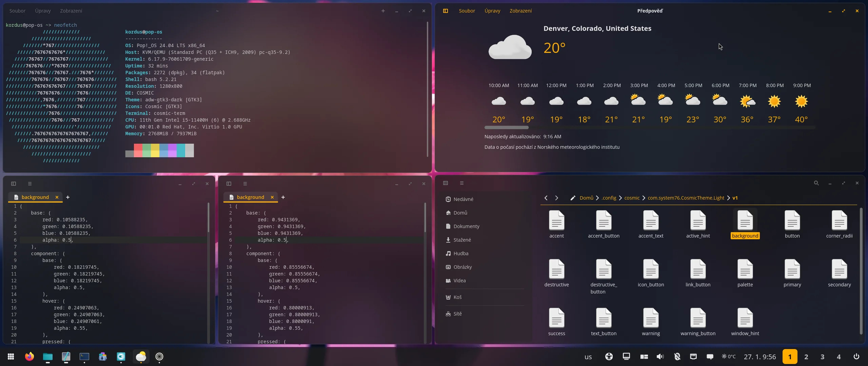This screenshot has width=868, height=366.
Task: Click the volume speaker icon in panel
Action: pyautogui.click(x=660, y=357)
